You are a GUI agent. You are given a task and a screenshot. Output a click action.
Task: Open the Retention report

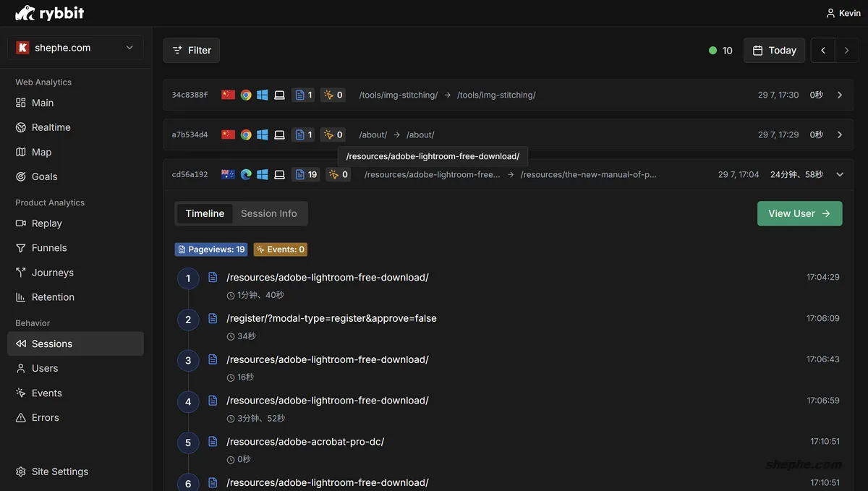pos(53,297)
